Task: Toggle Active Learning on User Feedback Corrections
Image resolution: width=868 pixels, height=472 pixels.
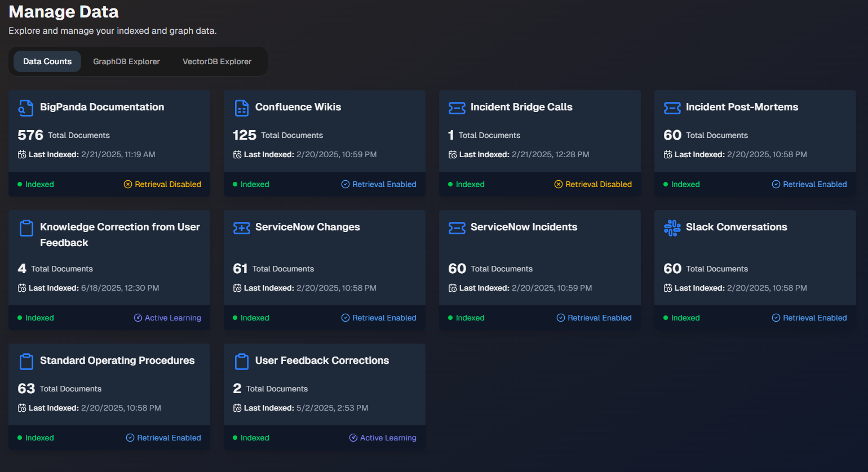Action: [x=383, y=438]
